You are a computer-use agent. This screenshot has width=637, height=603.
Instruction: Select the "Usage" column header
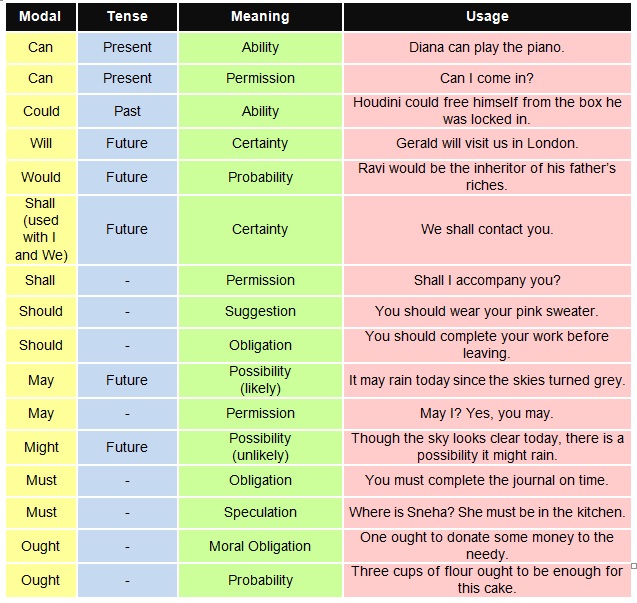487,17
